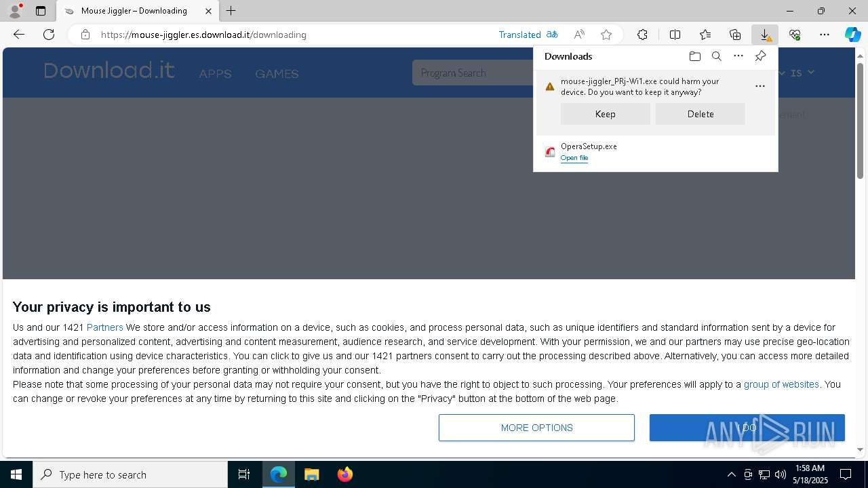Launch Copilot from the toolbar

(x=852, y=35)
